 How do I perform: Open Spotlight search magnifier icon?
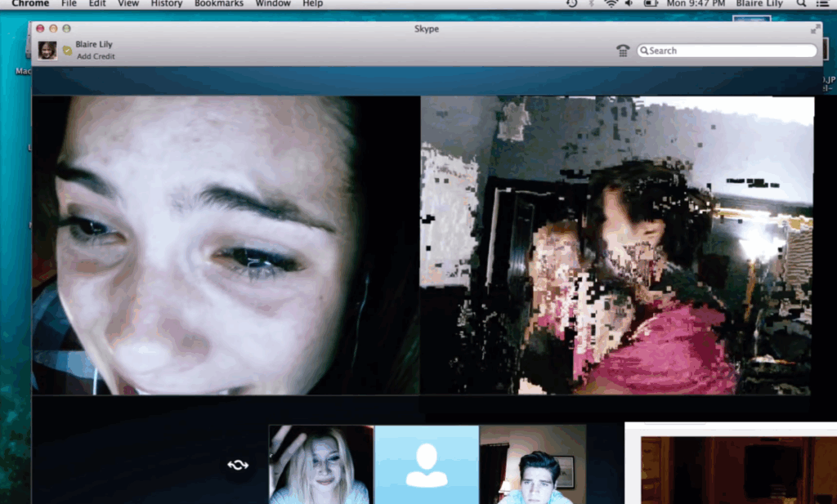801,4
